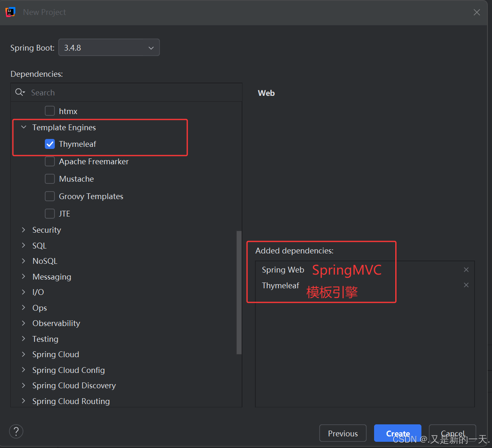Expand the Testing category

tap(24, 338)
